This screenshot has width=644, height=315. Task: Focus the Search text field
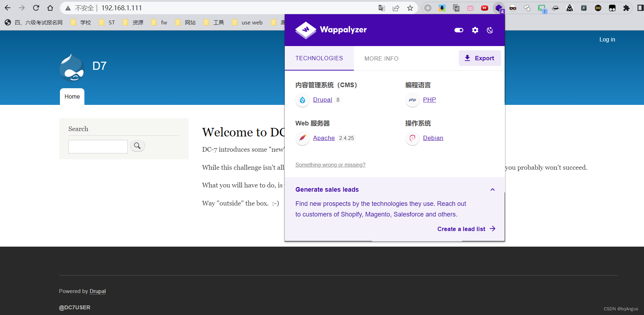pyautogui.click(x=98, y=147)
